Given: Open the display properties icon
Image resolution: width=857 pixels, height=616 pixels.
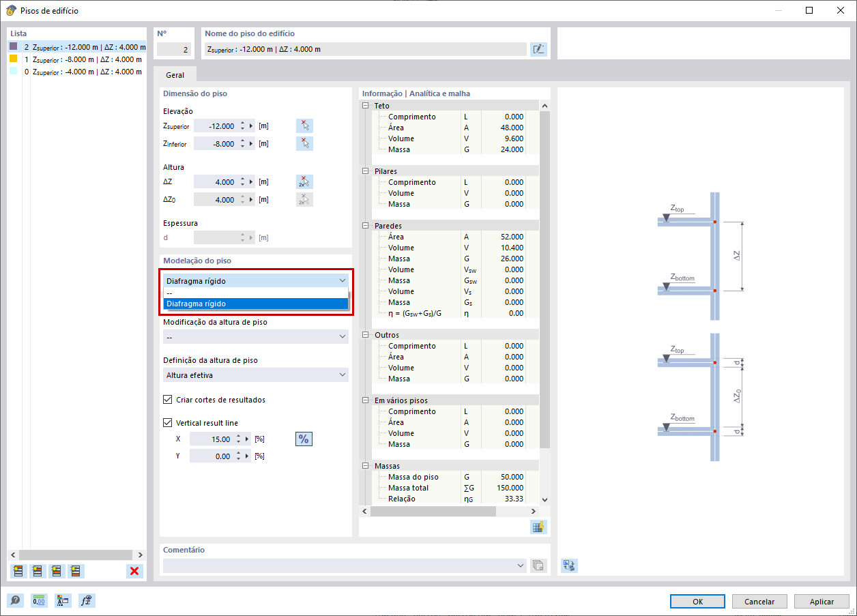Looking at the screenshot, I should tap(63, 600).
